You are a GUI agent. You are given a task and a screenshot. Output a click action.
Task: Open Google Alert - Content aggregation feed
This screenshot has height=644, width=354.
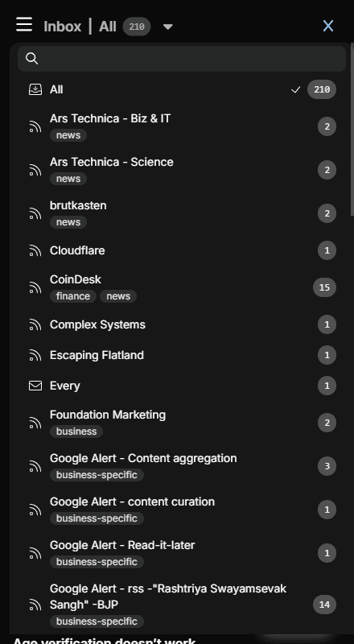[x=182, y=466]
